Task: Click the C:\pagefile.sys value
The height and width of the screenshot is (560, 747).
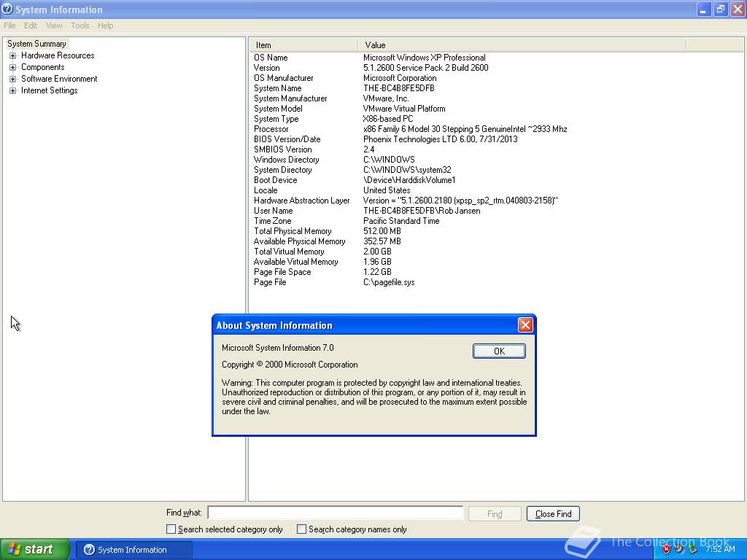Action: tap(389, 282)
